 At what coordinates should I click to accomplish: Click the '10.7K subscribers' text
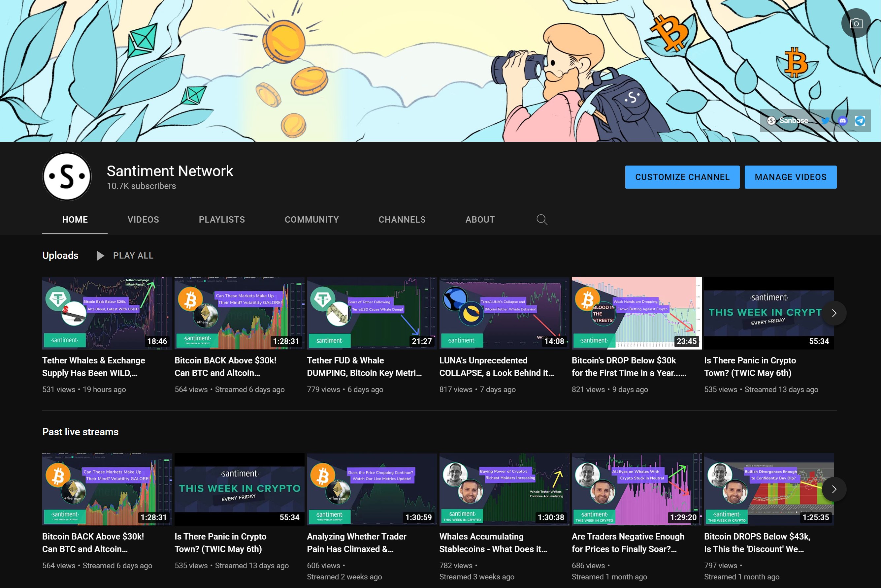[141, 186]
